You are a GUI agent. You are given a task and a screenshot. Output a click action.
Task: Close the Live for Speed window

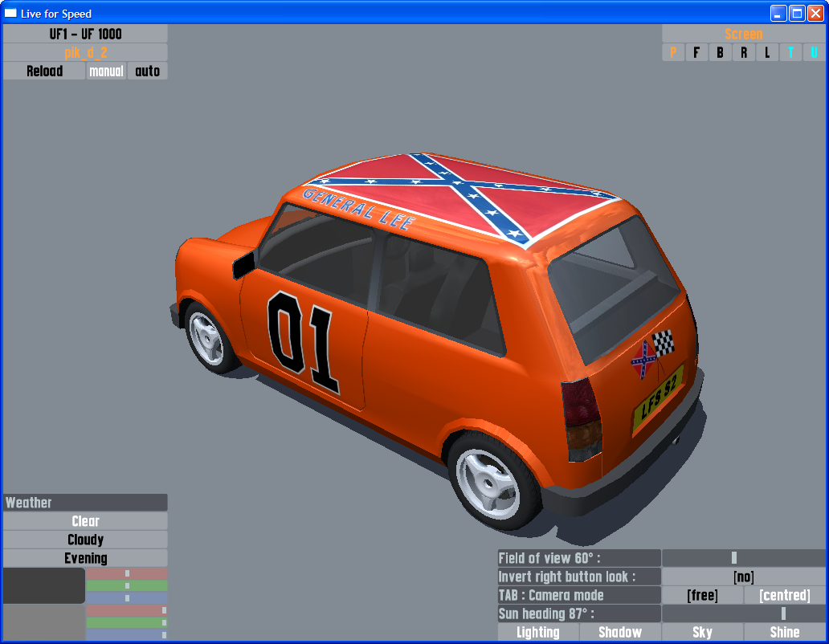(815, 13)
